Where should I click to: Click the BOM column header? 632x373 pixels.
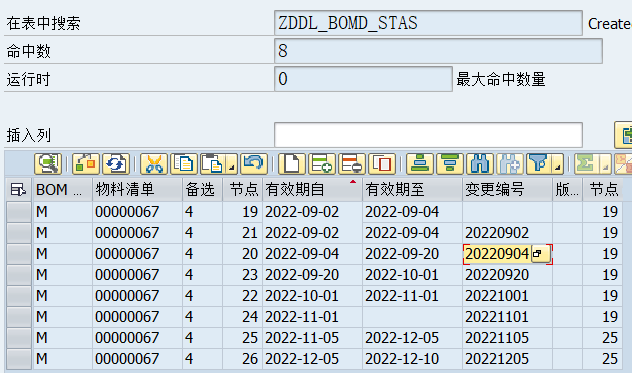click(63, 190)
